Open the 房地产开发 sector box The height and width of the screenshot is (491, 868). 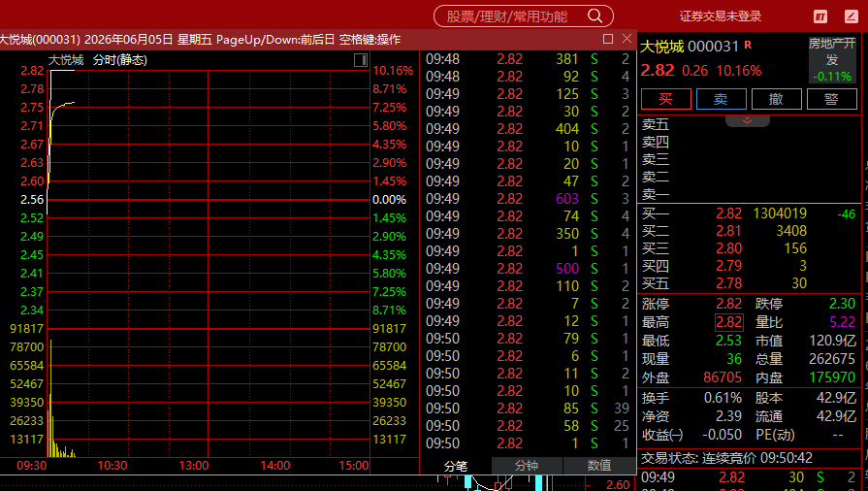832,60
